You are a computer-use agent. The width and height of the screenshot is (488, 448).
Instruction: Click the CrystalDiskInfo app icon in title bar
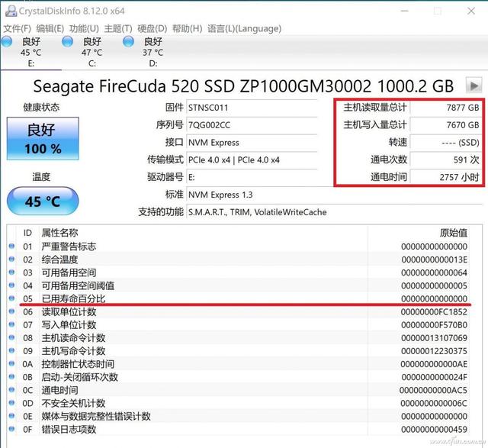[11, 11]
